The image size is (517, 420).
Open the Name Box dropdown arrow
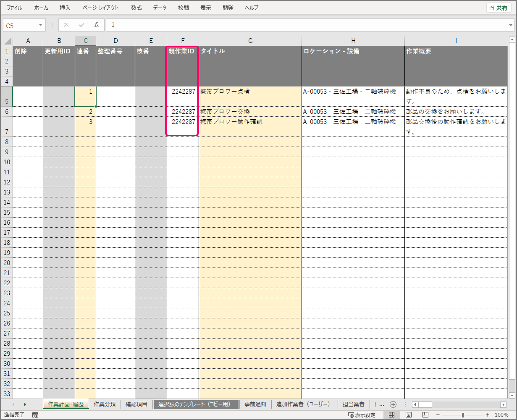[x=40, y=25]
